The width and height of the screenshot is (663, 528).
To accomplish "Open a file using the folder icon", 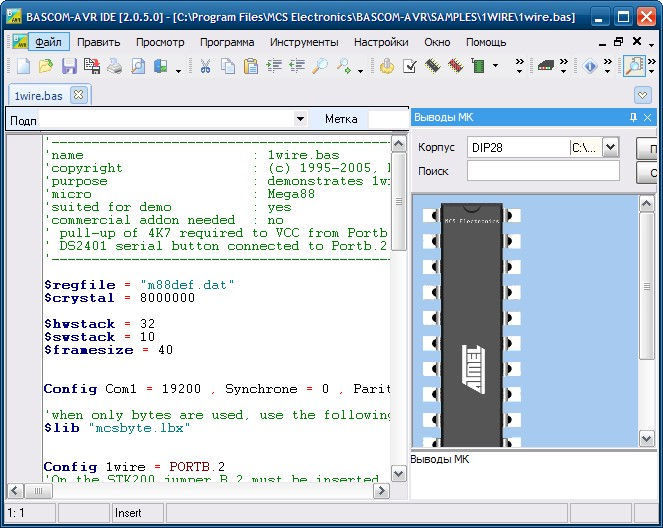I will point(46,66).
